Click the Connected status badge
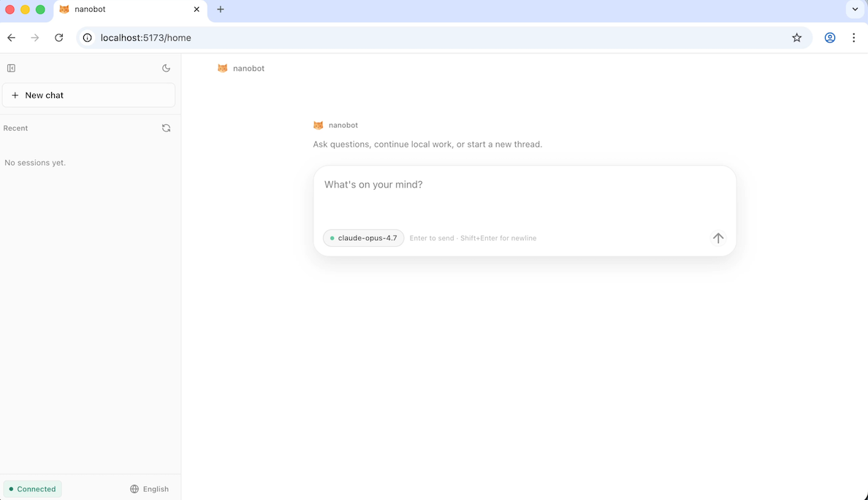This screenshot has height=500, width=868. (x=32, y=488)
